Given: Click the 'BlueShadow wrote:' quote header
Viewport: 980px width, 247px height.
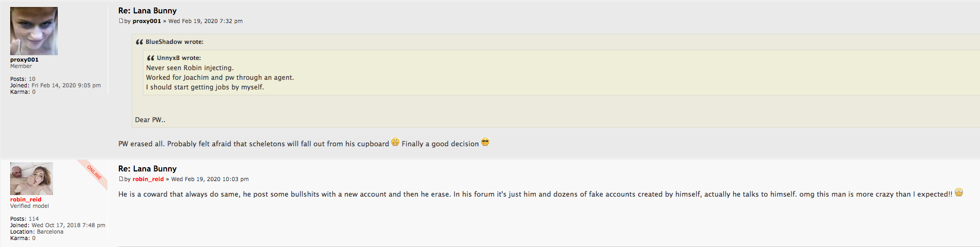Looking at the screenshot, I should (174, 42).
